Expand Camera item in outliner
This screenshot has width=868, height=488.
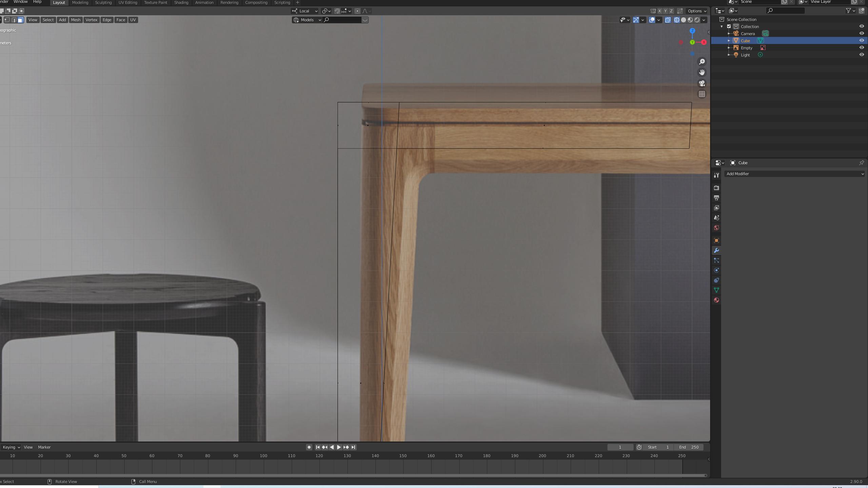pyautogui.click(x=729, y=34)
